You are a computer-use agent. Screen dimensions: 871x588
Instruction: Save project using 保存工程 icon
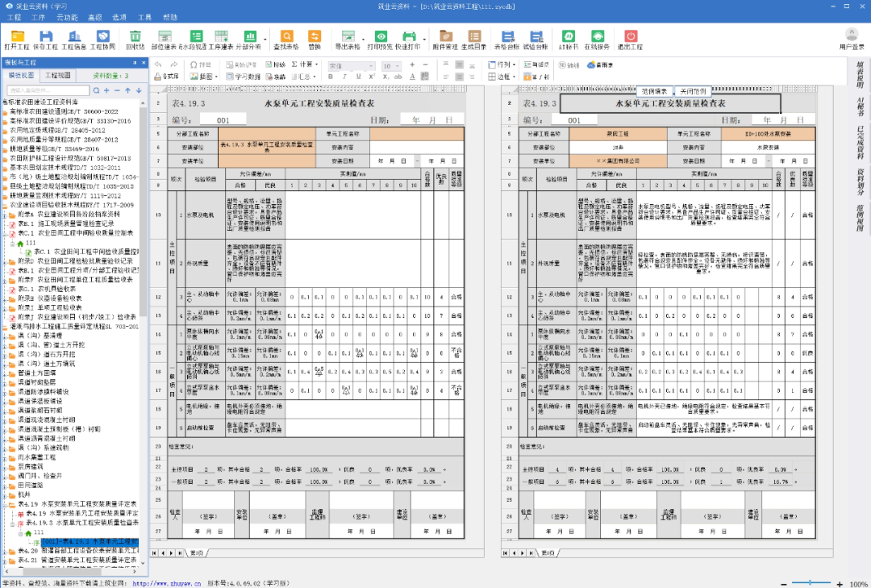(45, 40)
